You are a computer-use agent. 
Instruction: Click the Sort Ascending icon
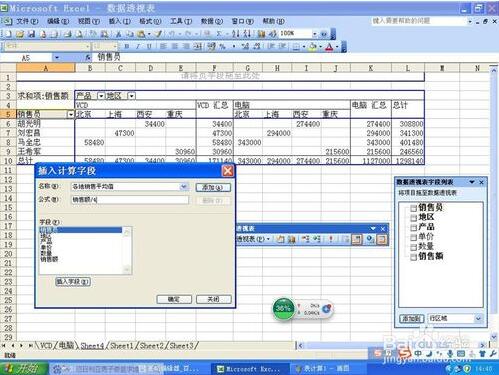coord(236,34)
